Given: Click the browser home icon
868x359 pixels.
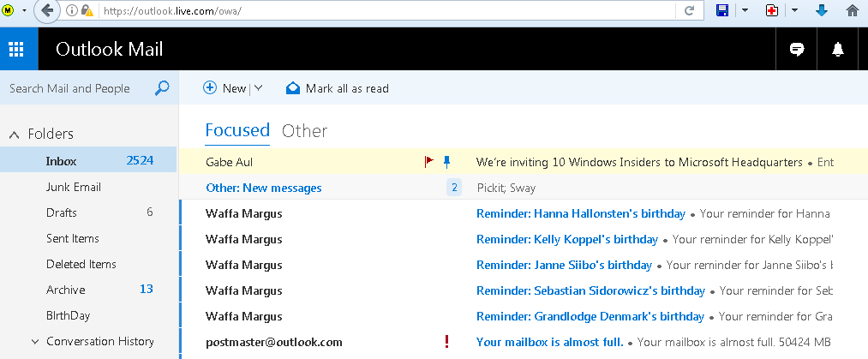Looking at the screenshot, I should point(853,11).
